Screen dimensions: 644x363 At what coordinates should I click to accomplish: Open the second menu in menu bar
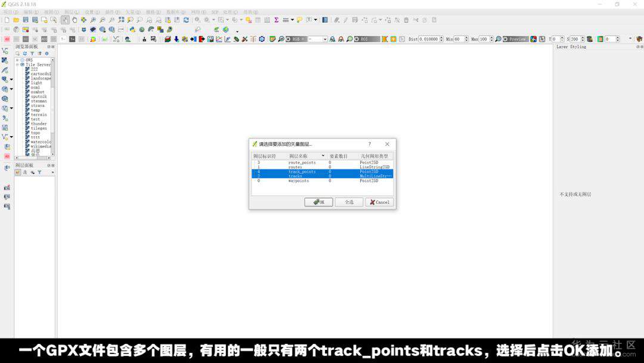point(31,13)
